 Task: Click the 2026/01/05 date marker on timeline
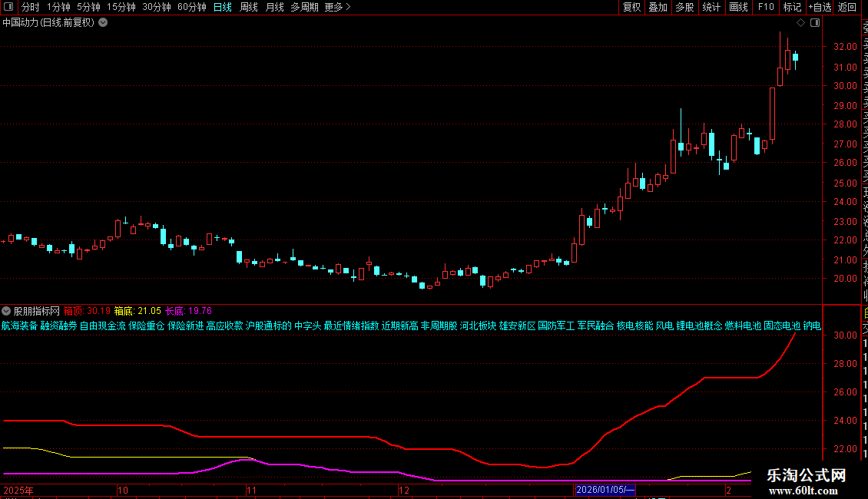(x=605, y=490)
